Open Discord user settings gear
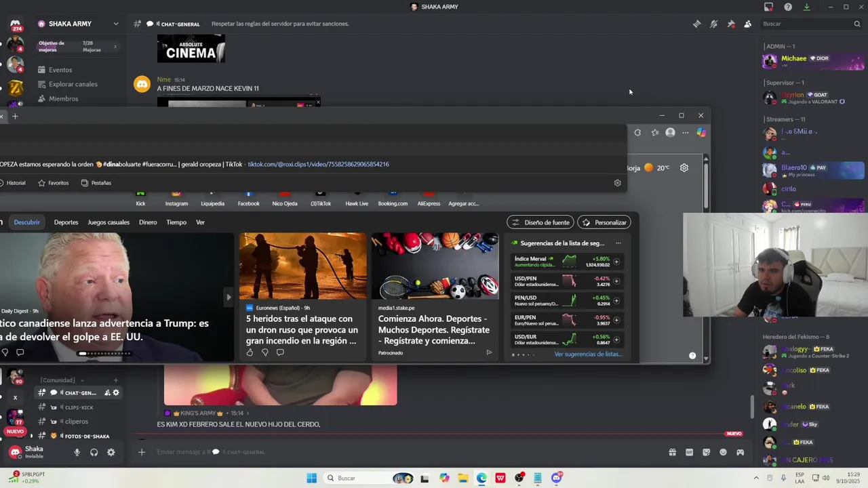Image resolution: width=868 pixels, height=488 pixels. (111, 452)
